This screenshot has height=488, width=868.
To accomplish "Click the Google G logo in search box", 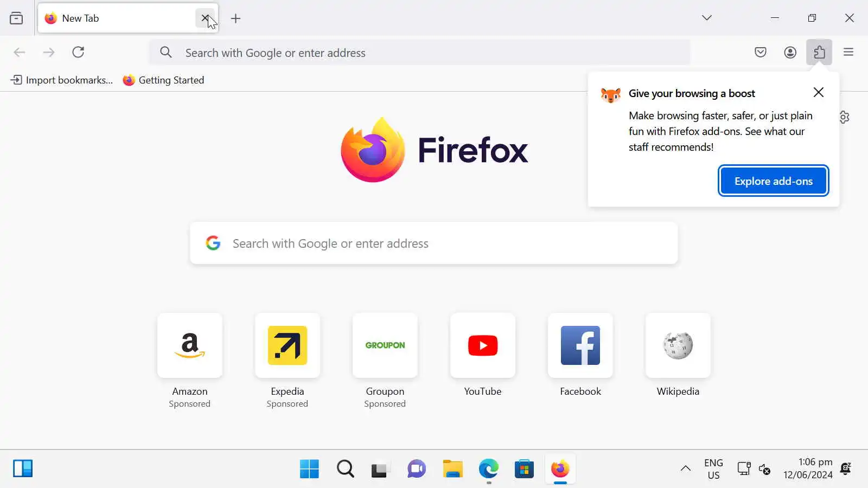I will pyautogui.click(x=213, y=243).
